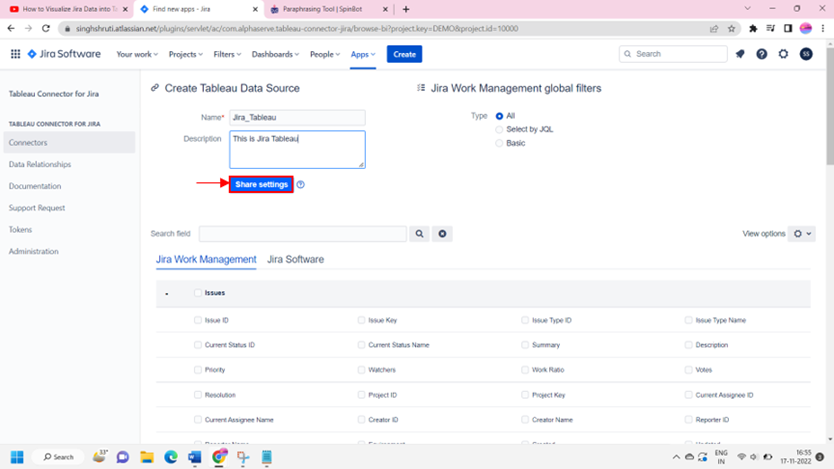Check the Summary field checkbox
Viewport: 834px width, 469px height.
tap(525, 345)
